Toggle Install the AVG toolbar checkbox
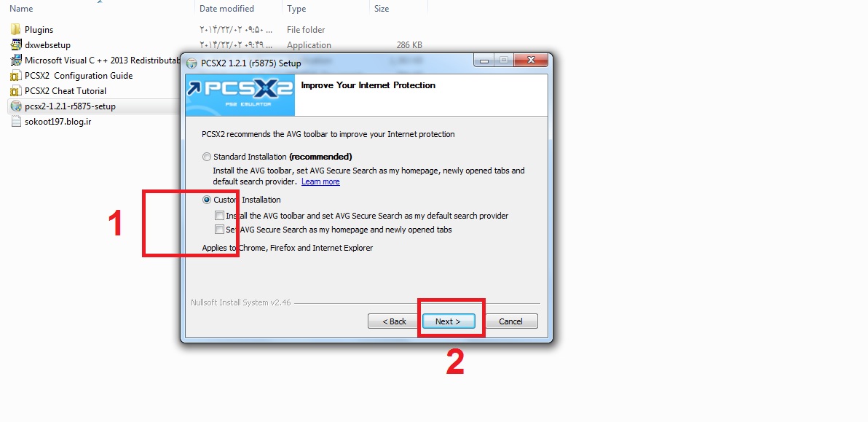 tap(220, 216)
